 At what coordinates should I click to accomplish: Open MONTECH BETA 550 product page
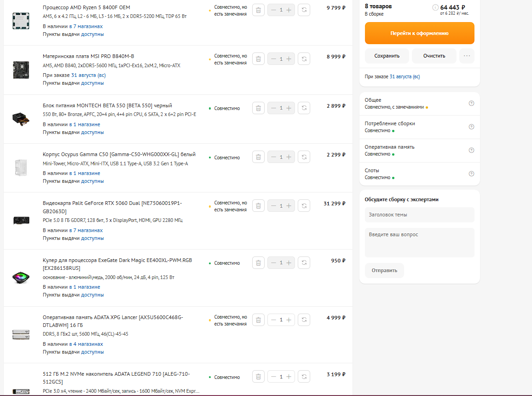107,105
